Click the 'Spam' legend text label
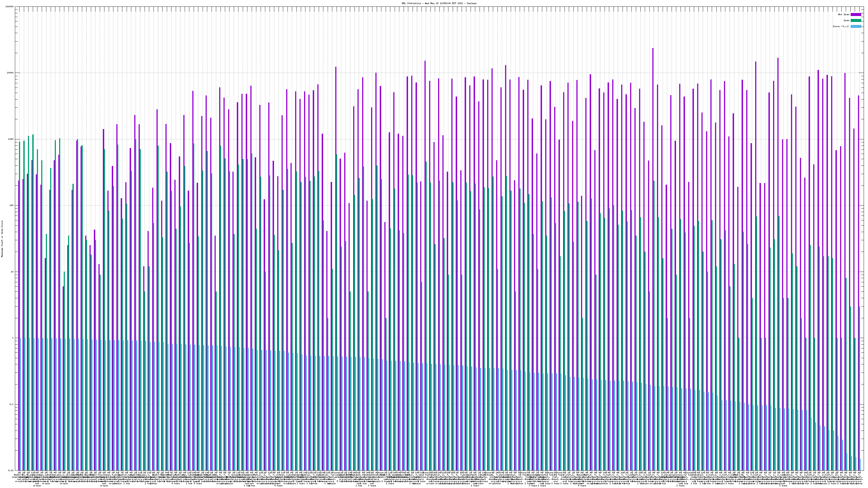This screenshot has height=488, width=868. [846, 21]
